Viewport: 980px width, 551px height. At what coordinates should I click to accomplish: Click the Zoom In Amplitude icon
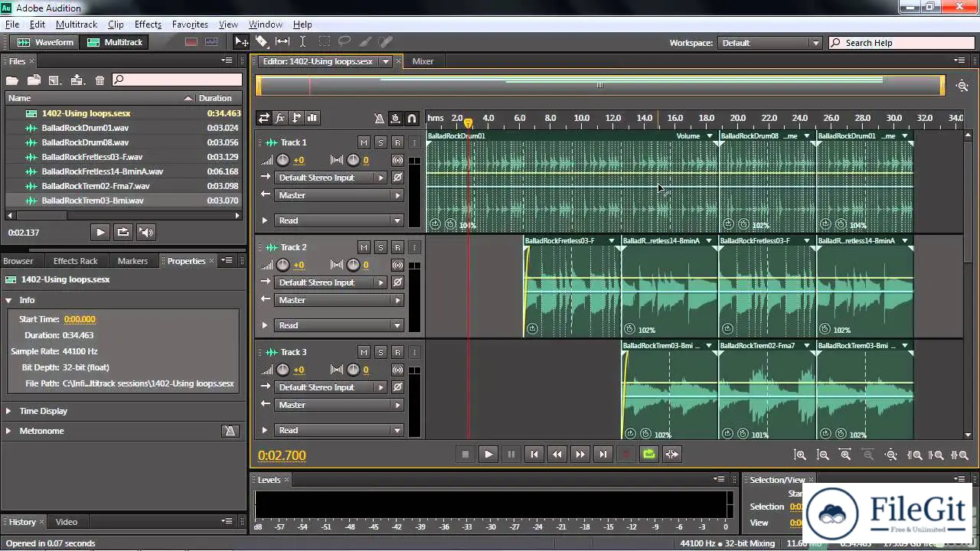click(800, 455)
